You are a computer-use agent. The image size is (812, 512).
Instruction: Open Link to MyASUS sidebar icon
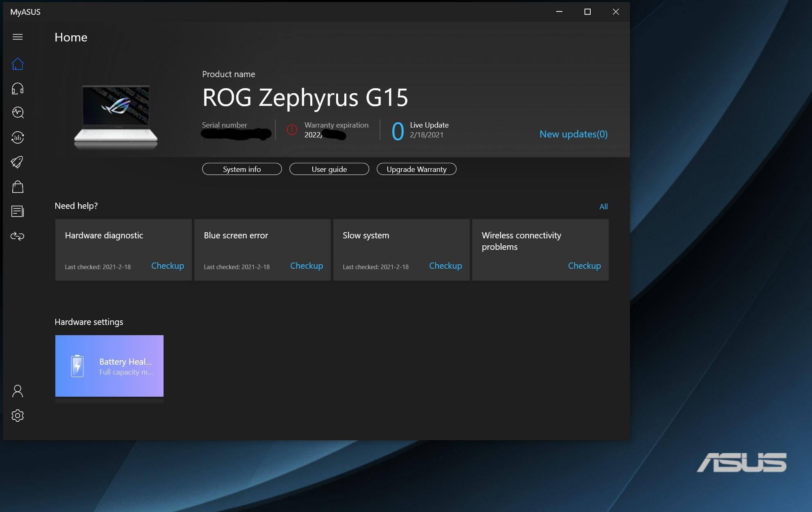click(18, 236)
